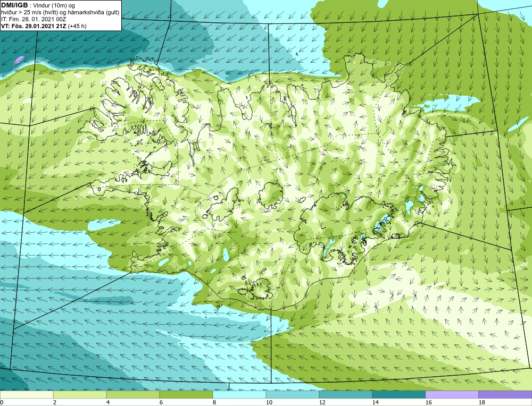Click the legend label '12'
Screen dimensions: 532x406
(322, 402)
